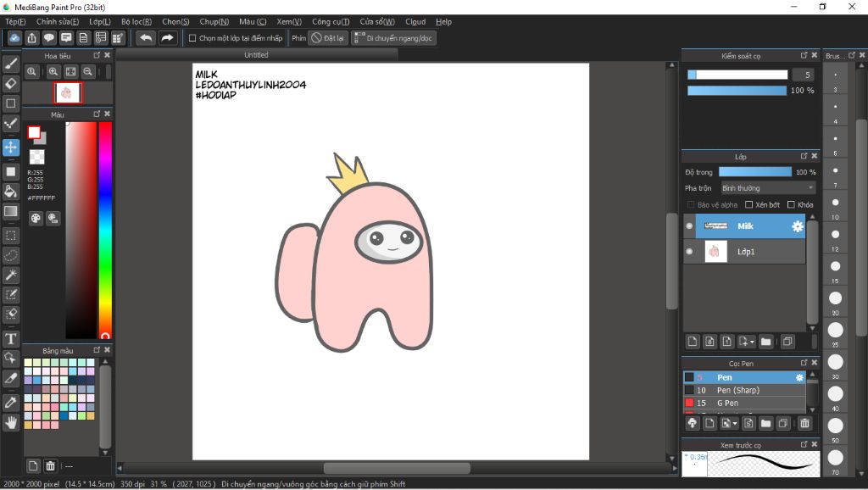The width and height of the screenshot is (868, 490).
Task: Open the 'Bình thường' blend mode dropdown
Action: tap(767, 187)
